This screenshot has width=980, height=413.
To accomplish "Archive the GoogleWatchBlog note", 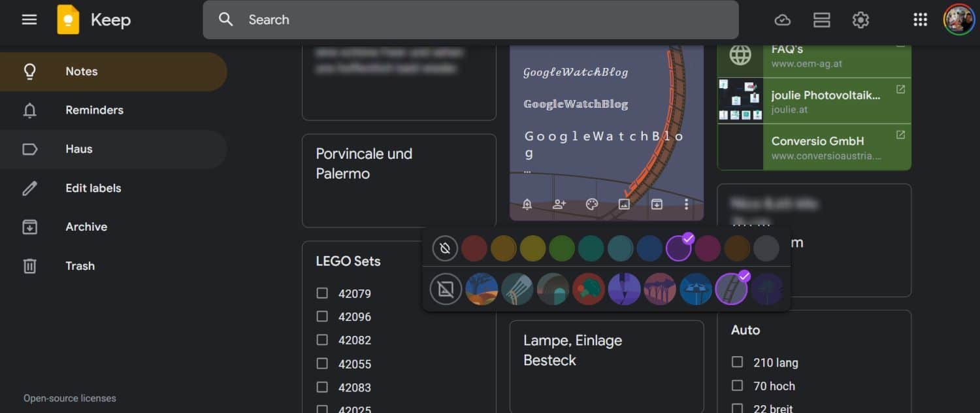I will 656,205.
